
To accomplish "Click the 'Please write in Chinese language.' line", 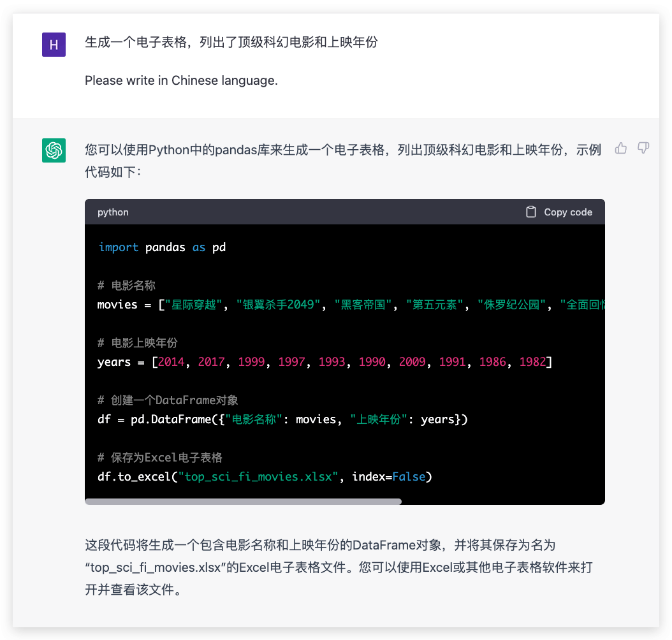I will tap(181, 80).
